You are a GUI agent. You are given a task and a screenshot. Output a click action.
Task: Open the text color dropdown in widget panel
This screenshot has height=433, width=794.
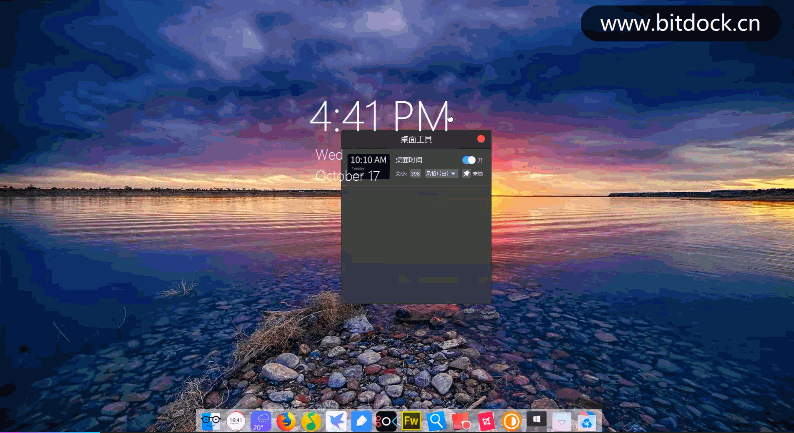(442, 174)
